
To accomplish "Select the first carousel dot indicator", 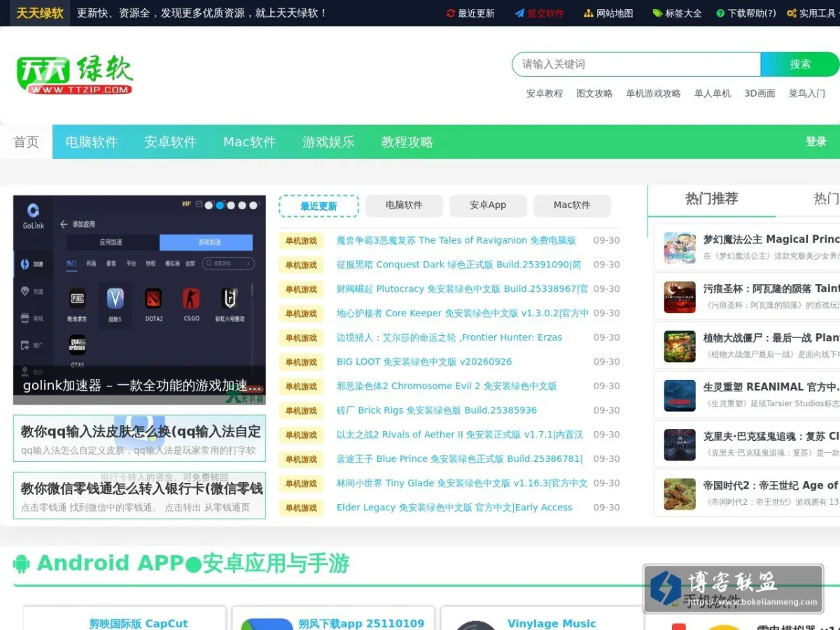I will point(209,205).
